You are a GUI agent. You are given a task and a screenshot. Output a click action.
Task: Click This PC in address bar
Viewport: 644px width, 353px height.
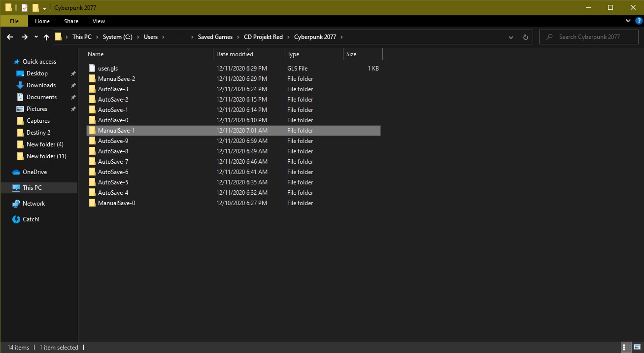(x=81, y=37)
